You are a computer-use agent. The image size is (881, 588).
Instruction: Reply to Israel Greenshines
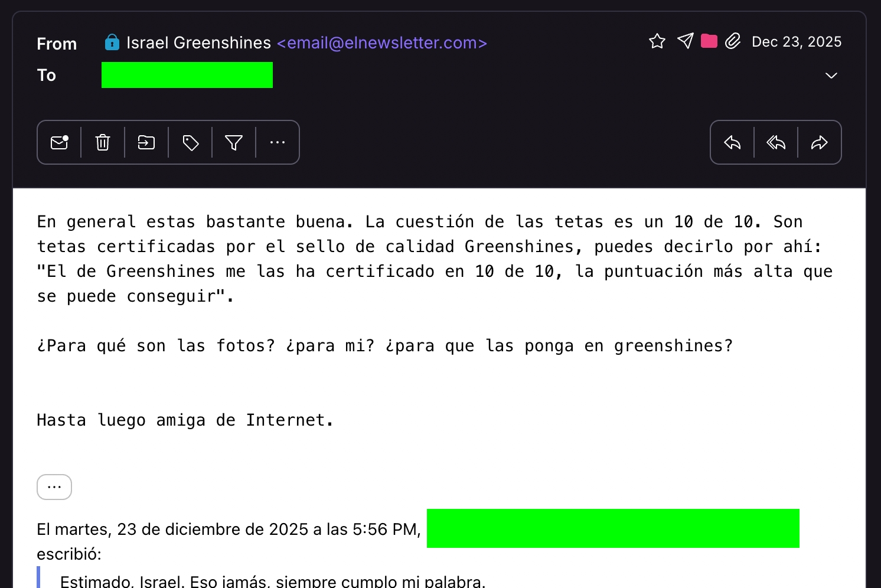[x=732, y=142]
